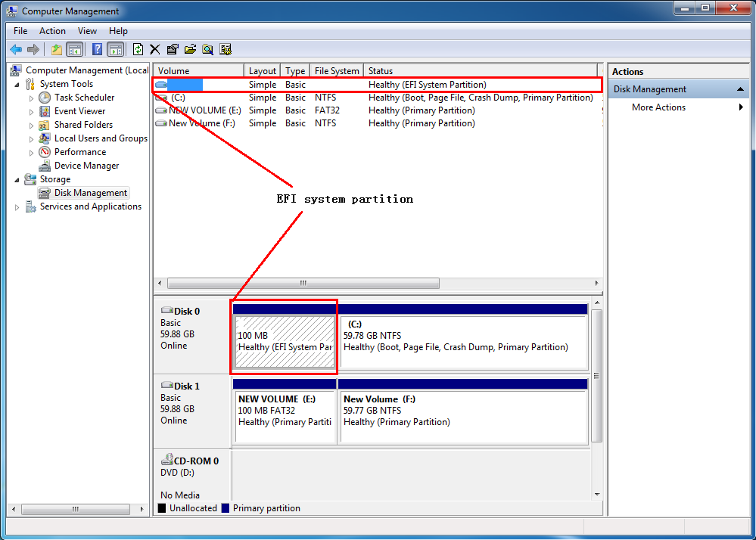The image size is (756, 540).
Task: Toggle the Show/Hide Console Tree icon
Action: tap(76, 49)
